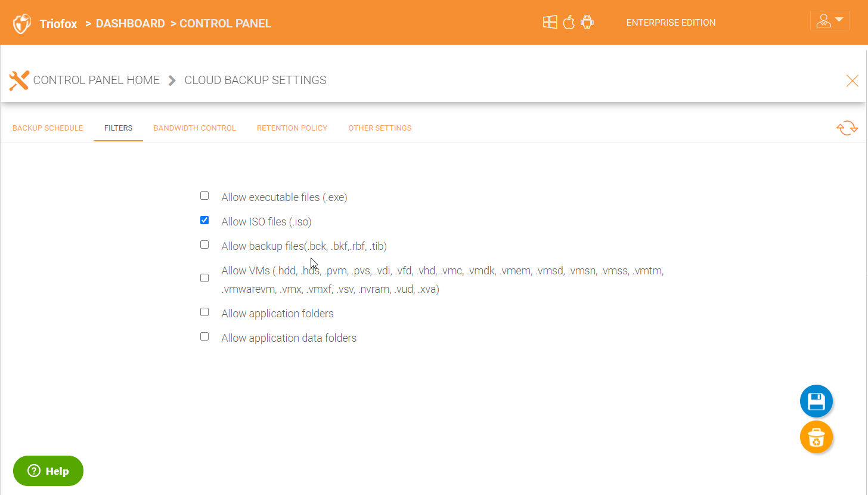This screenshot has height=495, width=868.
Task: Save settings with the blue floppy disk button
Action: (816, 401)
